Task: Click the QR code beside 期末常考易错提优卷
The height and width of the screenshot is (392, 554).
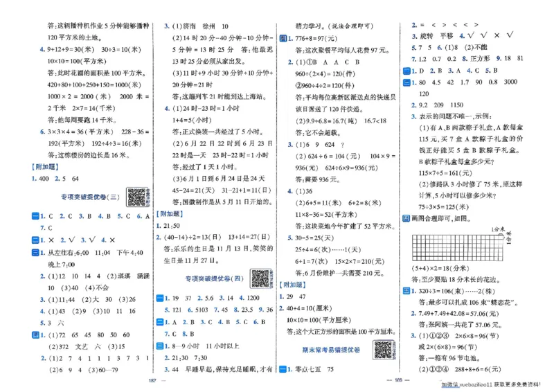Action: pos(384,350)
